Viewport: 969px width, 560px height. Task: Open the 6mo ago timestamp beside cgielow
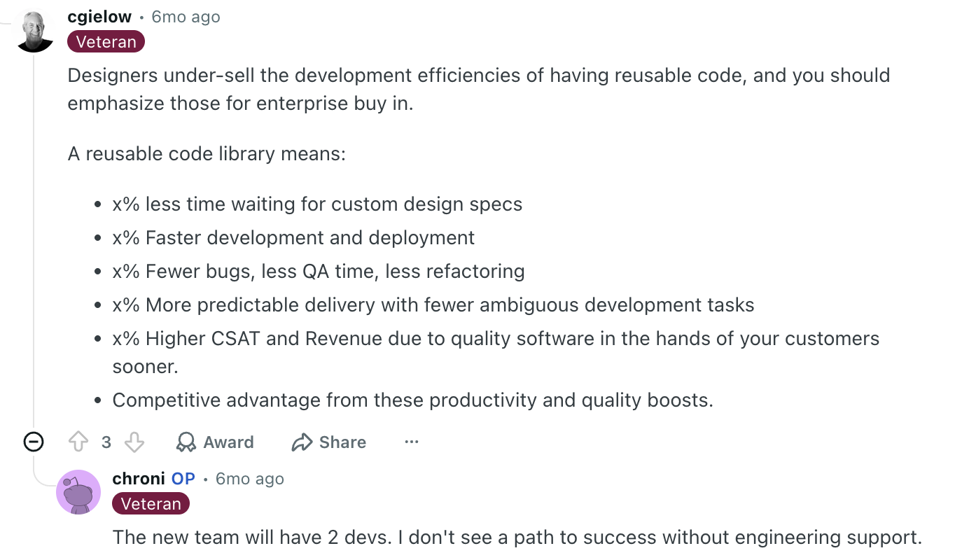tap(186, 17)
